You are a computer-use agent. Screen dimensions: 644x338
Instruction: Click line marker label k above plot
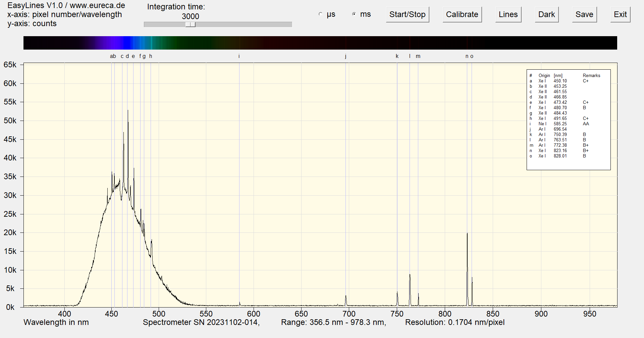click(397, 56)
